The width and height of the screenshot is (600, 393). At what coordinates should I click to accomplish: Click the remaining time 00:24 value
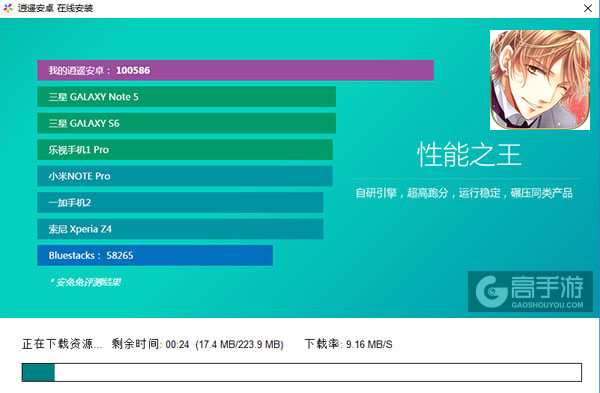coord(177,344)
